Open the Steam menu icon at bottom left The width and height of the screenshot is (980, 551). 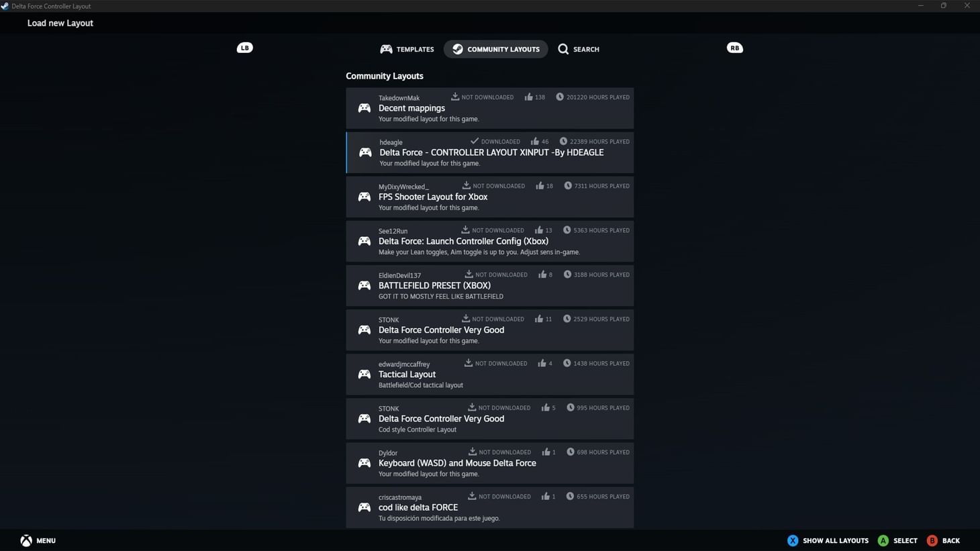pyautogui.click(x=26, y=540)
